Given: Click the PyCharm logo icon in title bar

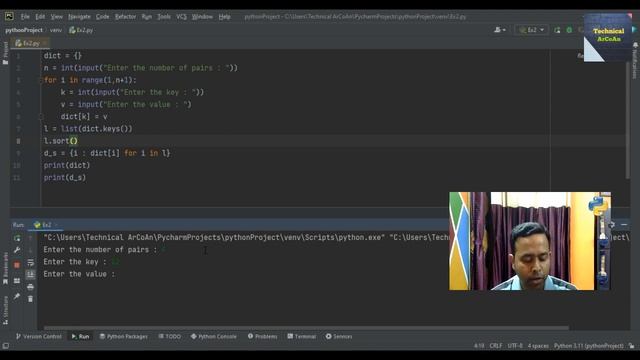Looking at the screenshot, I should click(x=9, y=16).
